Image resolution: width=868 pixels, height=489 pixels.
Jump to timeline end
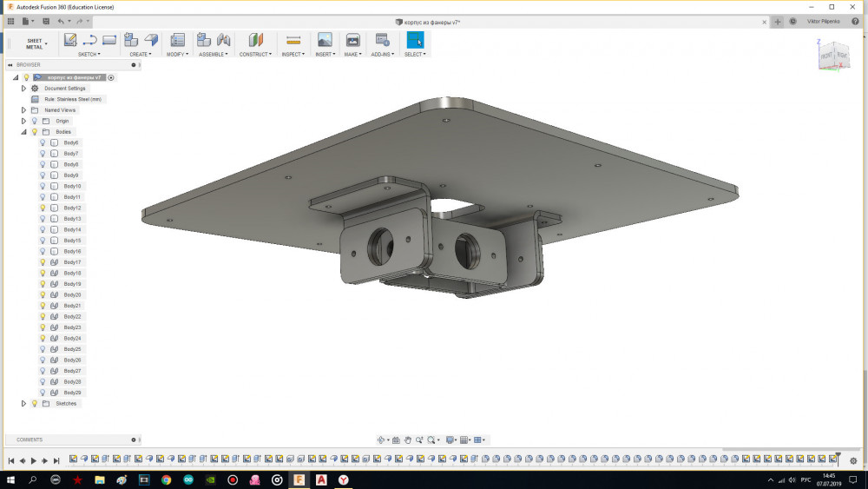coord(56,460)
